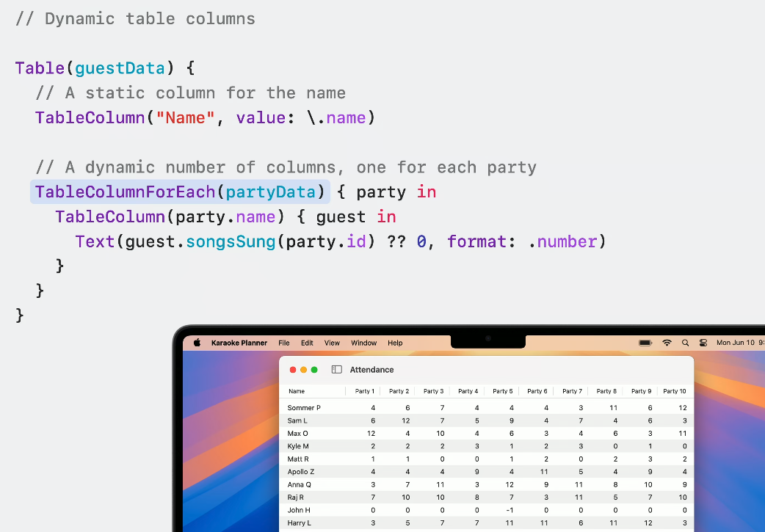Select the Raj R row
Screen dimensions: 765x532
(487, 498)
